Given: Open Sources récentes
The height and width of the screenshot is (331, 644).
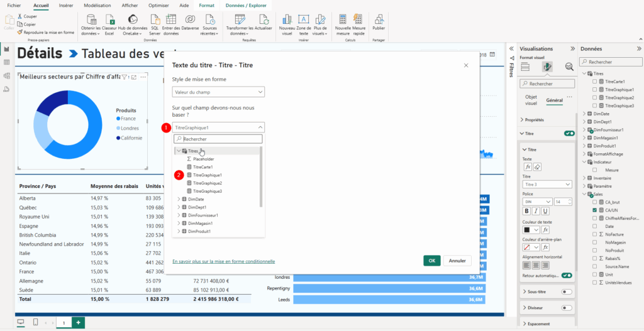Looking at the screenshot, I should pos(209,24).
